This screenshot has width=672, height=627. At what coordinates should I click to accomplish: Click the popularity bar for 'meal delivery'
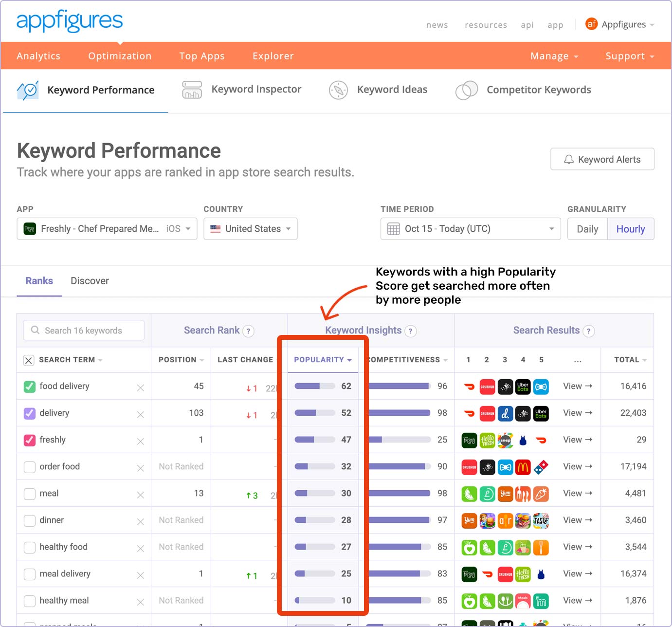[315, 573]
